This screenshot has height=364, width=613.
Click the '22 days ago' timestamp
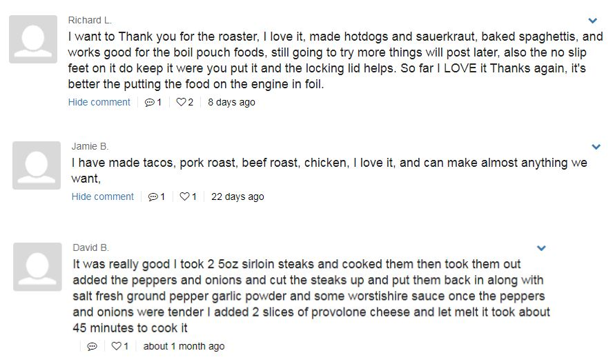coord(237,197)
